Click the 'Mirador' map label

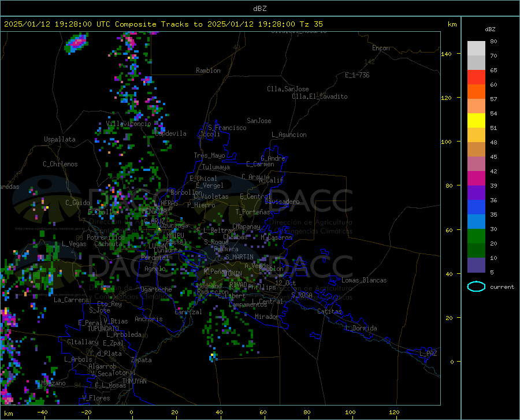click(x=267, y=317)
